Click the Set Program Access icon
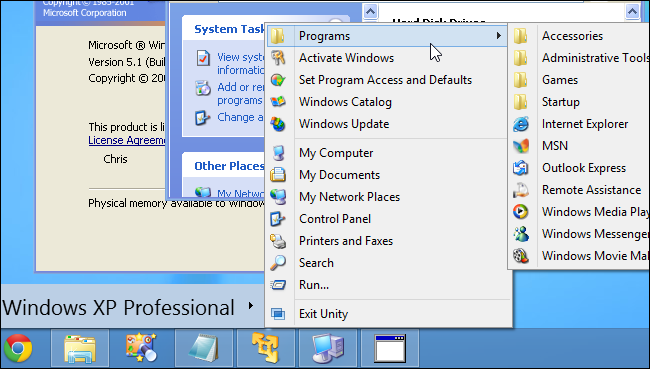650x369 pixels. [x=278, y=80]
